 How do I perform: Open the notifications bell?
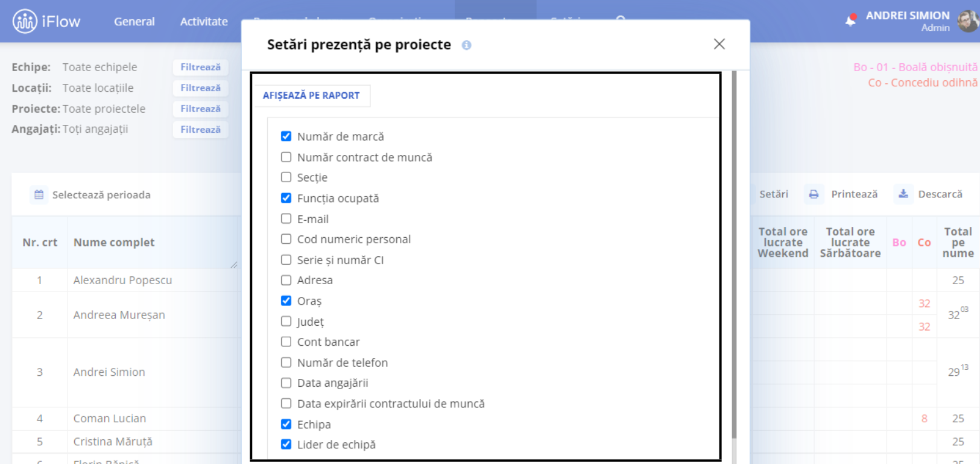tap(850, 20)
